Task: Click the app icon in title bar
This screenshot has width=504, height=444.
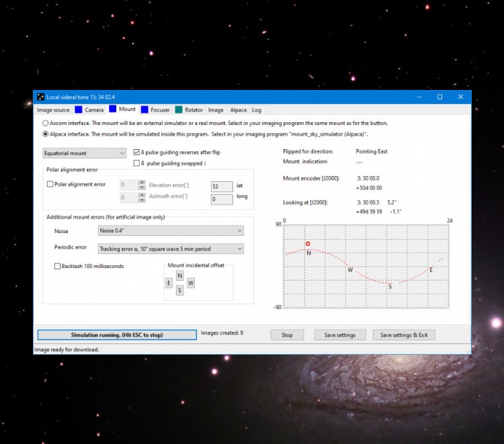Action: [x=40, y=97]
